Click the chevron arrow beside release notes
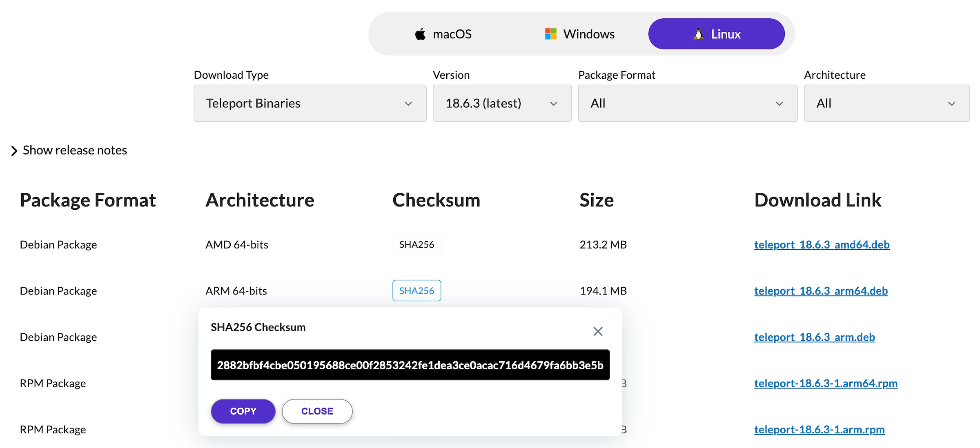Viewport: 980px width, 448px height. [x=14, y=151]
